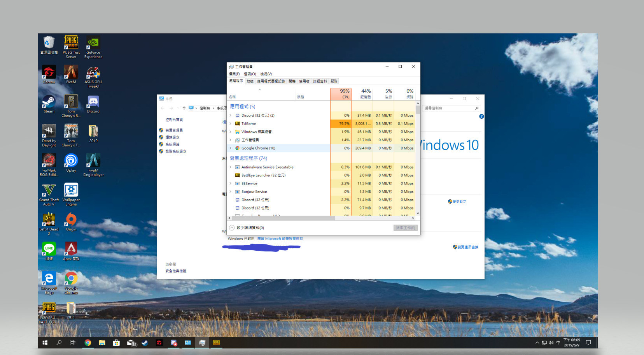
Task: Expand the TslGame process row
Action: tap(231, 124)
